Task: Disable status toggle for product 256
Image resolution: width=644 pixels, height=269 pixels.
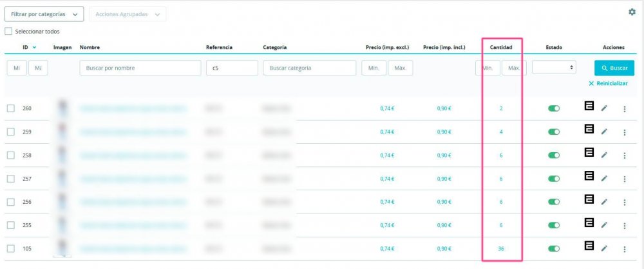Action: tap(554, 202)
